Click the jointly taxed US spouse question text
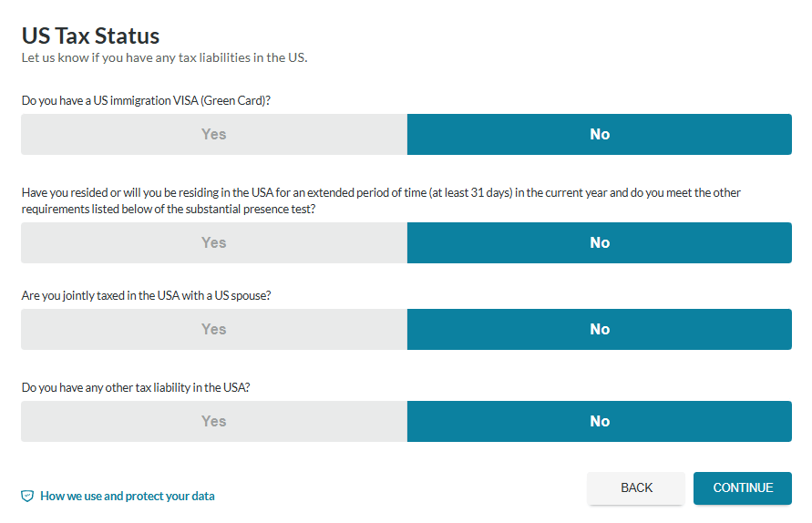 146,296
